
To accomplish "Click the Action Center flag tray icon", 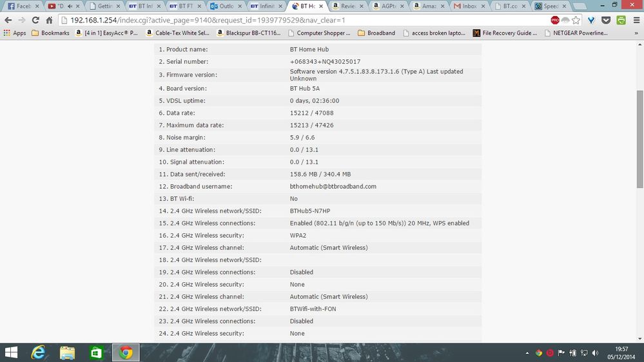I will (x=561, y=353).
